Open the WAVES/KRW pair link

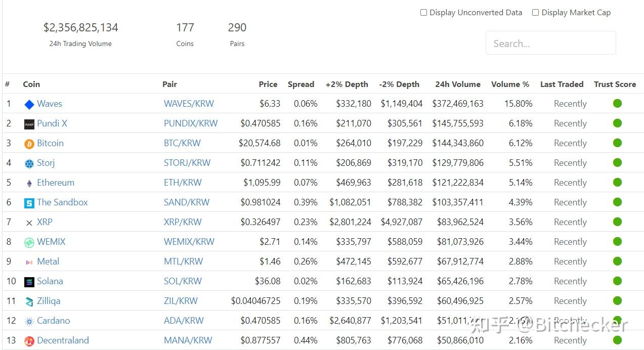tap(189, 104)
